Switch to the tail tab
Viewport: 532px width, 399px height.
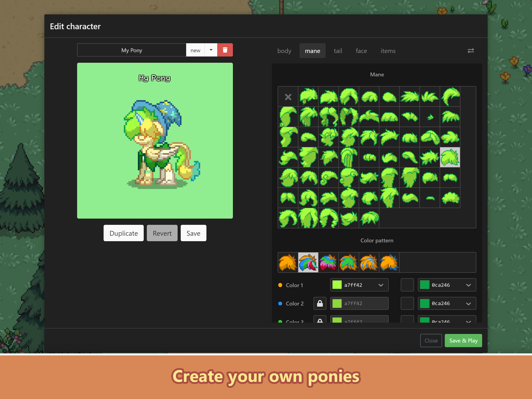pyautogui.click(x=338, y=51)
